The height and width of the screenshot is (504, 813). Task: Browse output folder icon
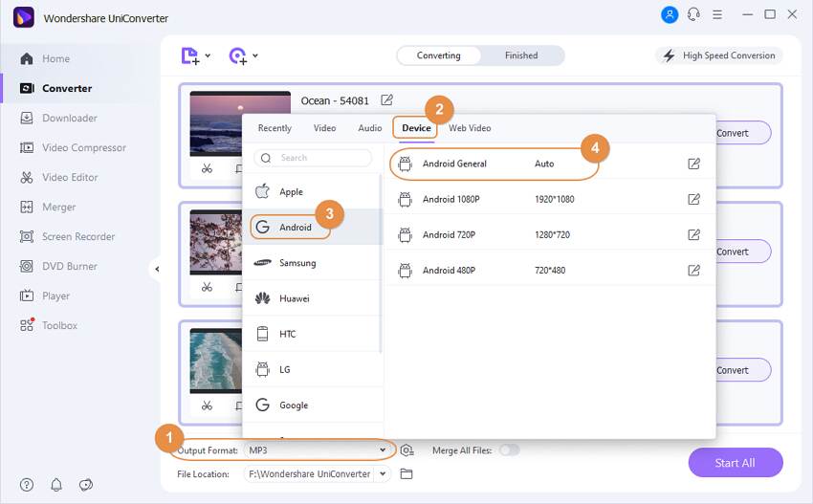click(406, 474)
